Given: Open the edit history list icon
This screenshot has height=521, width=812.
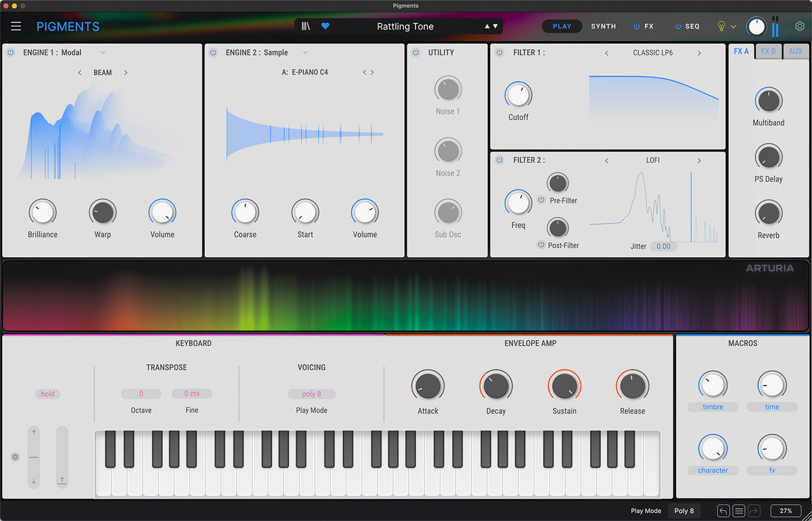Looking at the screenshot, I should [x=739, y=511].
